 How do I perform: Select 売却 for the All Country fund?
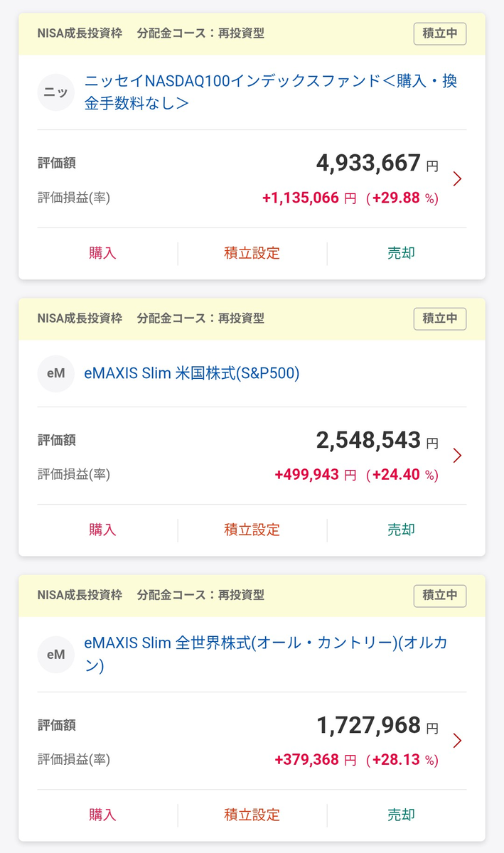pos(401,815)
